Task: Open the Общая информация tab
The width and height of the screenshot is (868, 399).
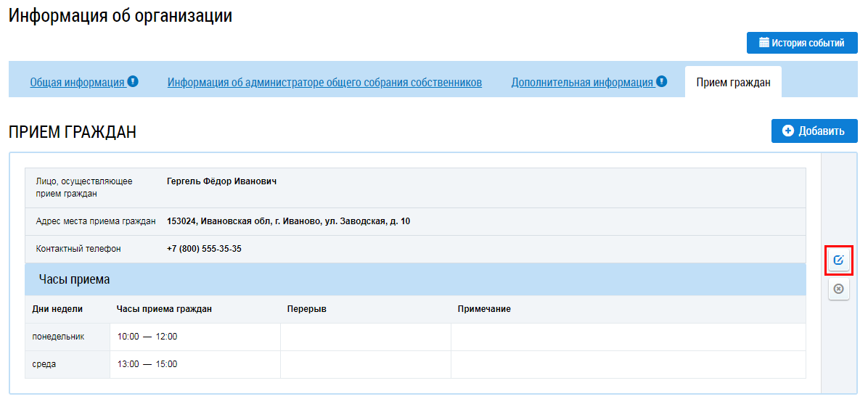Action: (x=77, y=83)
